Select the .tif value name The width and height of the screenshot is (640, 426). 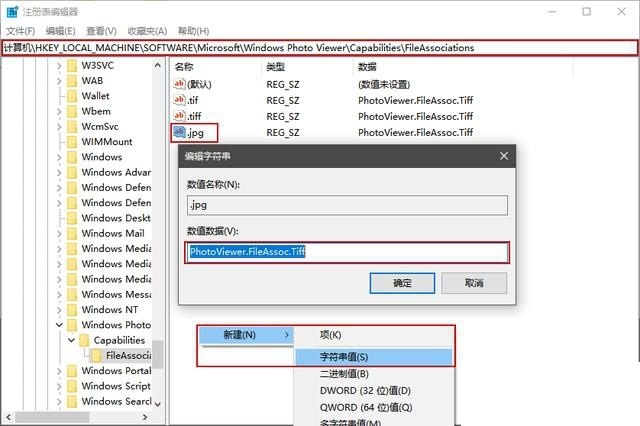193,100
